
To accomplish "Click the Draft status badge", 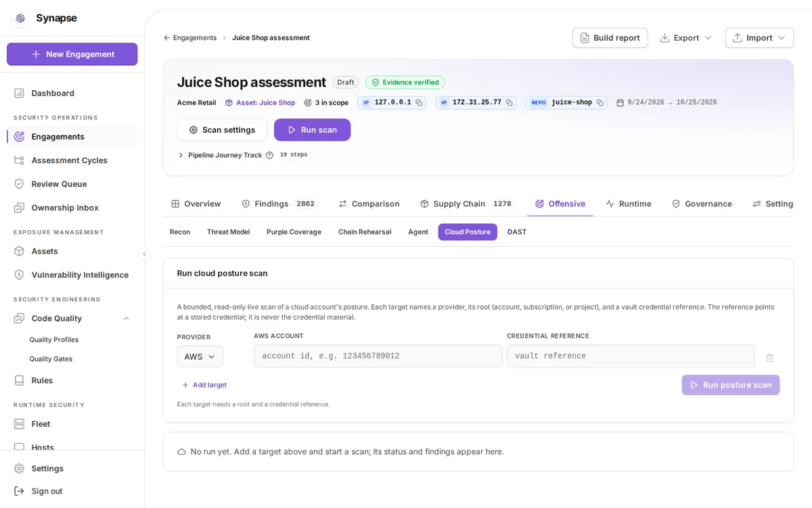I will pyautogui.click(x=346, y=82).
